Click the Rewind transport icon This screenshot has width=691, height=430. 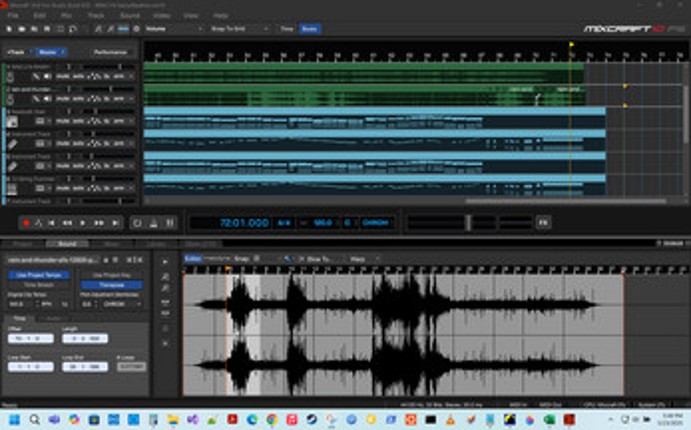click(67, 222)
